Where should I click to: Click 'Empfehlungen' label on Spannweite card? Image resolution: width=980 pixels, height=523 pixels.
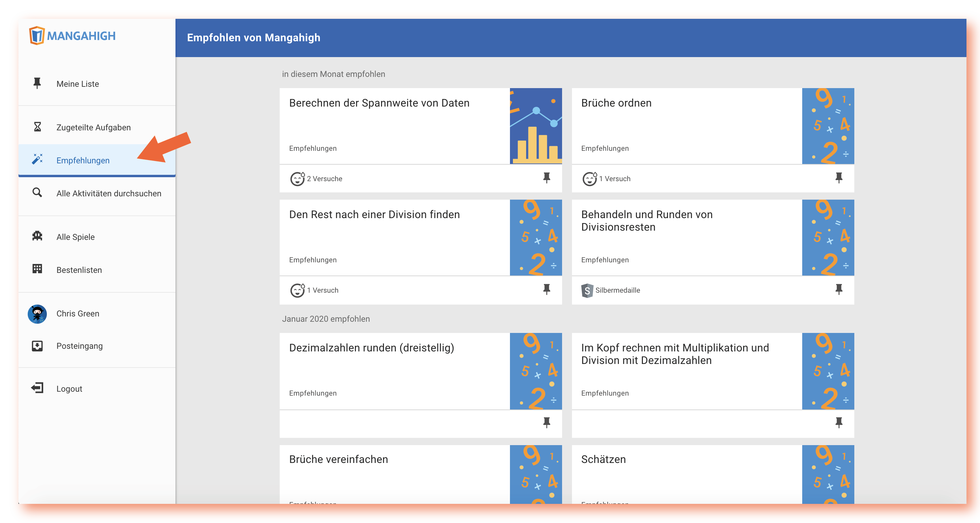point(313,148)
